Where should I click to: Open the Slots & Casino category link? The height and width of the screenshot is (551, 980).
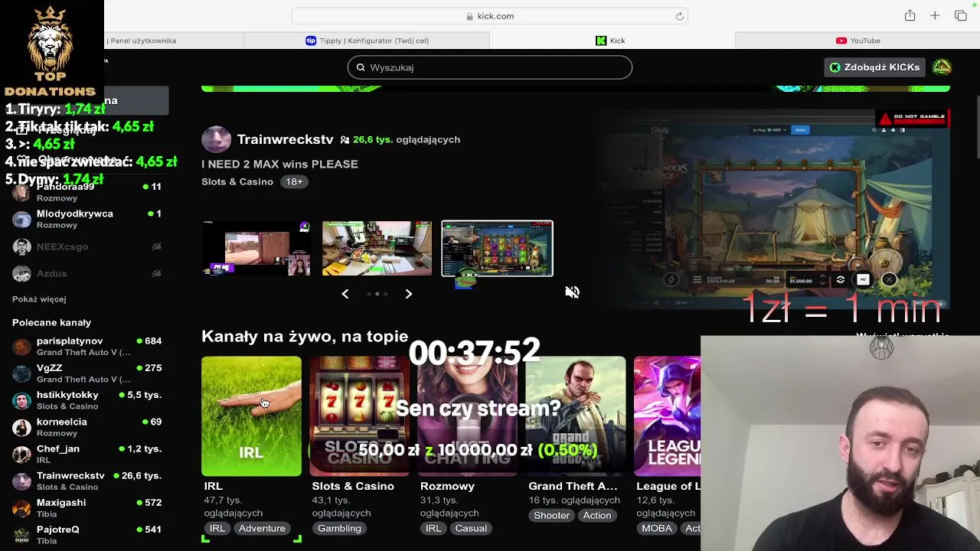click(x=237, y=181)
